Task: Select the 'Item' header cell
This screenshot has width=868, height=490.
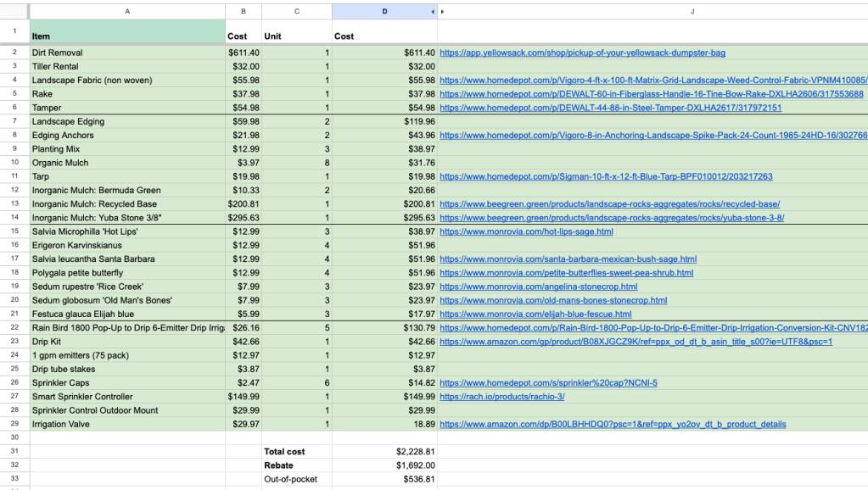Action: click(x=127, y=36)
